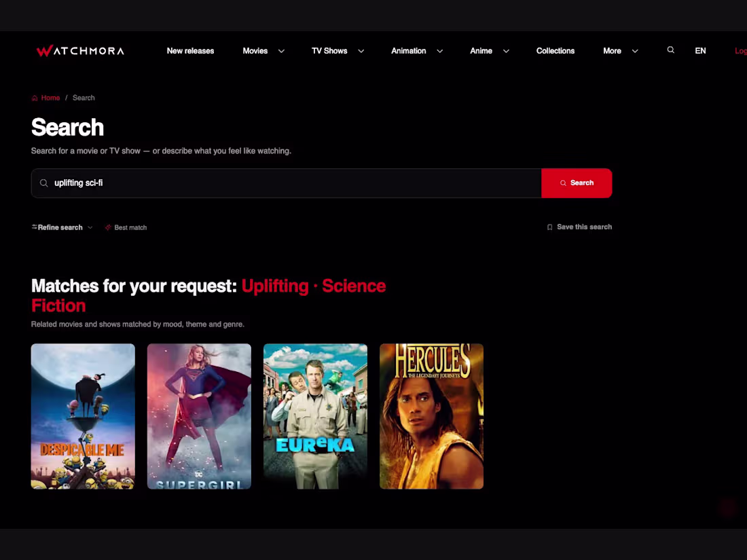Open the Anime nav item
The image size is (747, 560).
point(481,51)
